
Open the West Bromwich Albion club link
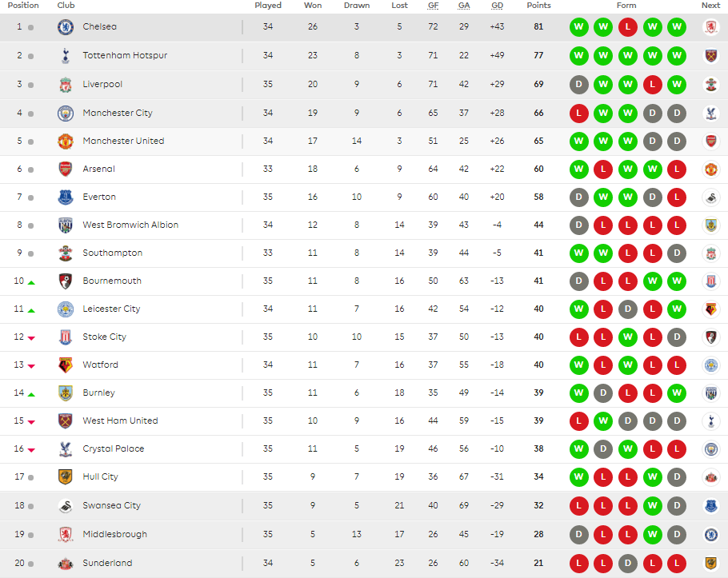130,225
